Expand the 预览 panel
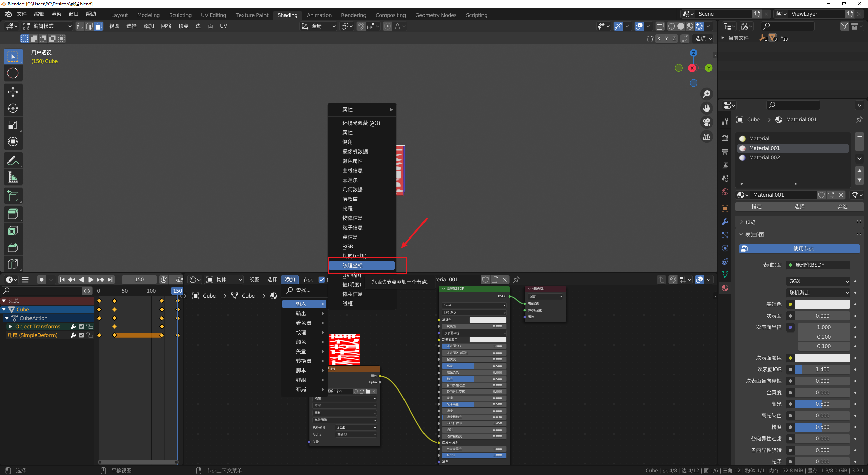This screenshot has width=868, height=475. pyautogui.click(x=750, y=222)
